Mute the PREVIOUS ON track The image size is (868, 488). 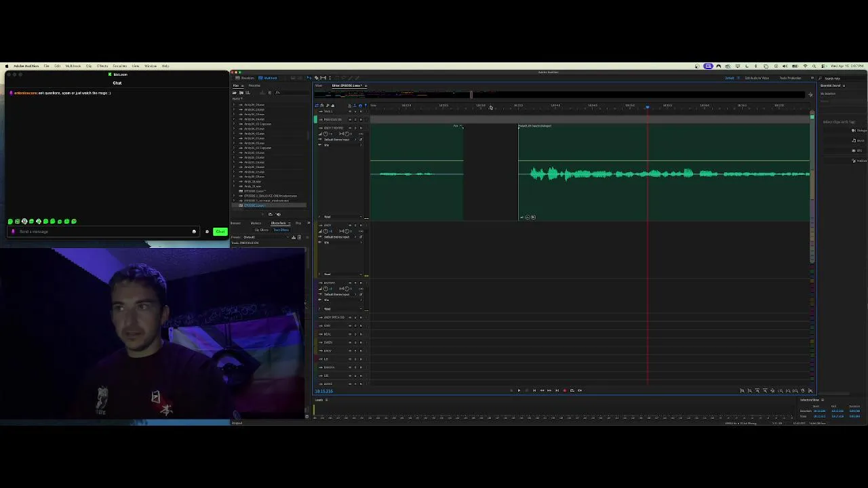pyautogui.click(x=350, y=119)
